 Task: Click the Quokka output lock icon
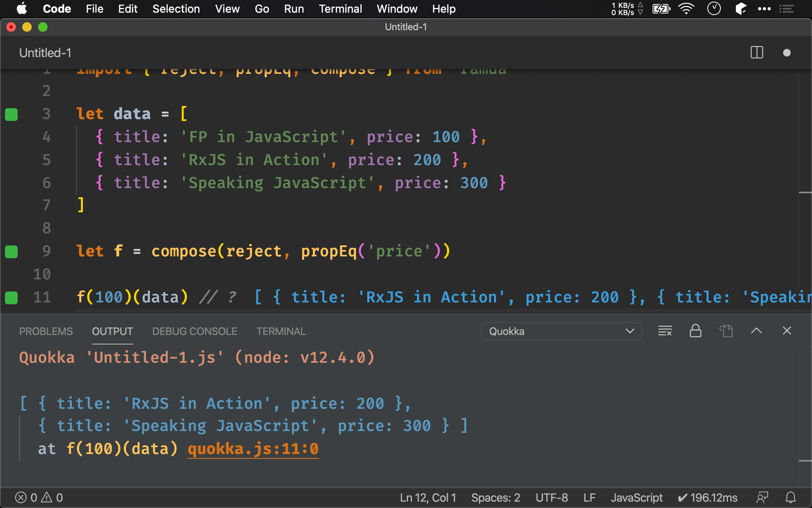pos(695,331)
